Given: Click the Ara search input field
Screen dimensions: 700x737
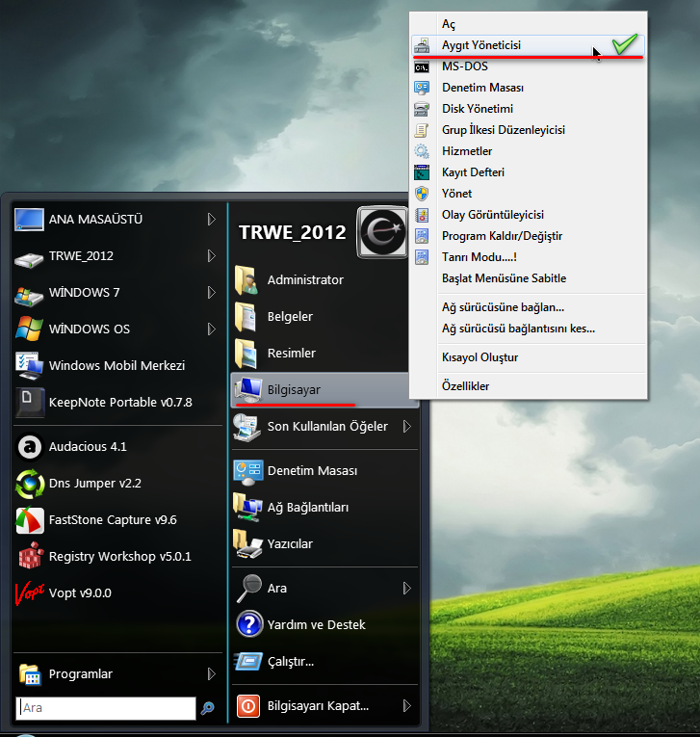Looking at the screenshot, I should pos(106,708).
